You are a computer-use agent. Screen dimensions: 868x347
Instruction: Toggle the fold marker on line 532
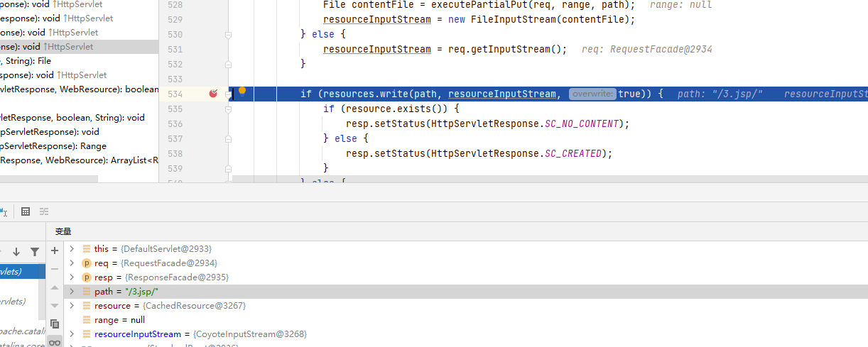pyautogui.click(x=229, y=64)
